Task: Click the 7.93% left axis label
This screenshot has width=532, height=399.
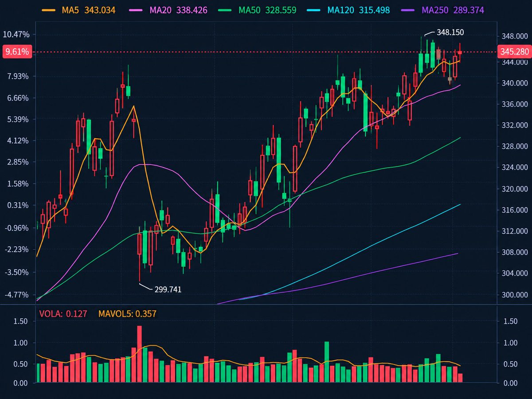Action: [x=18, y=76]
